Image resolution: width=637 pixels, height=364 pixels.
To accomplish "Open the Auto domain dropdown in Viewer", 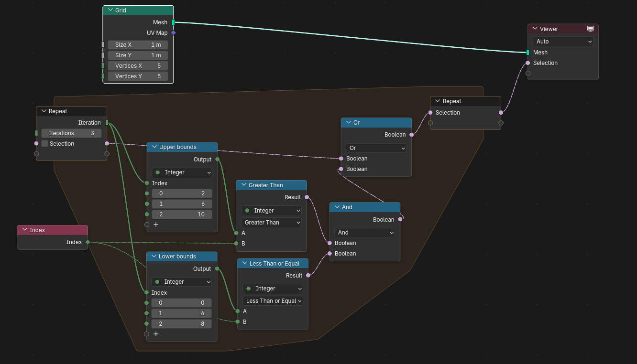I will [x=563, y=42].
